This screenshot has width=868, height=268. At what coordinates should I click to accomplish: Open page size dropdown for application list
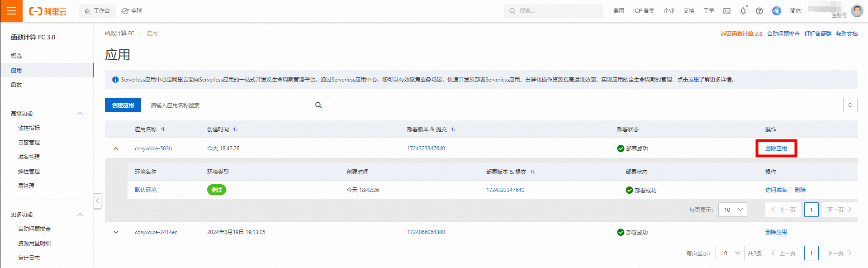pos(730,253)
